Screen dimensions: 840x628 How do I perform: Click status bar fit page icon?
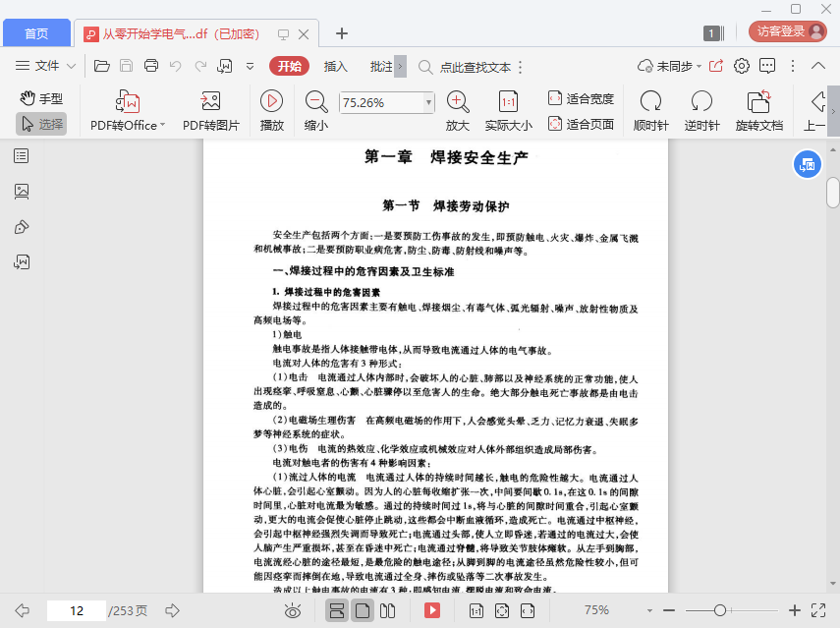502,610
